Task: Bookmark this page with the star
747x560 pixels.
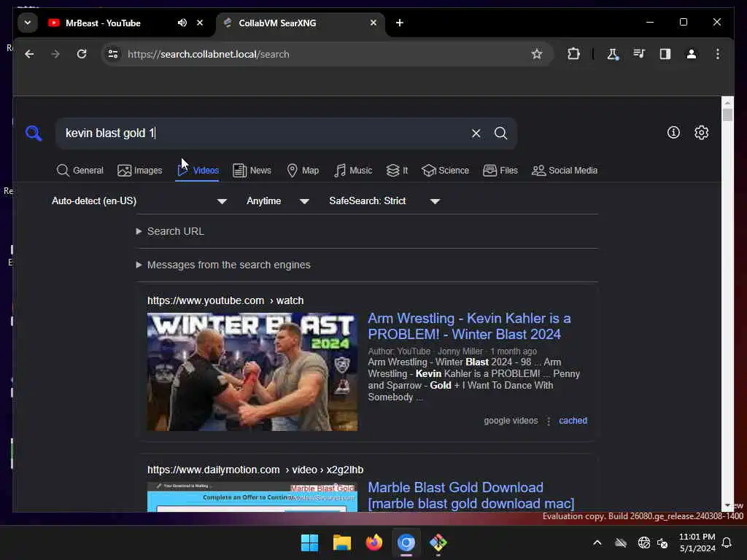Action: (x=537, y=54)
